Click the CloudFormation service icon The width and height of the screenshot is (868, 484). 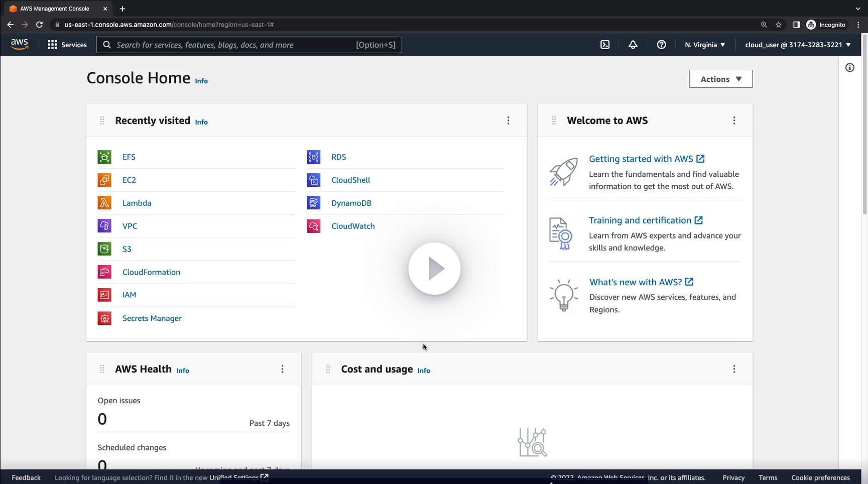104,272
